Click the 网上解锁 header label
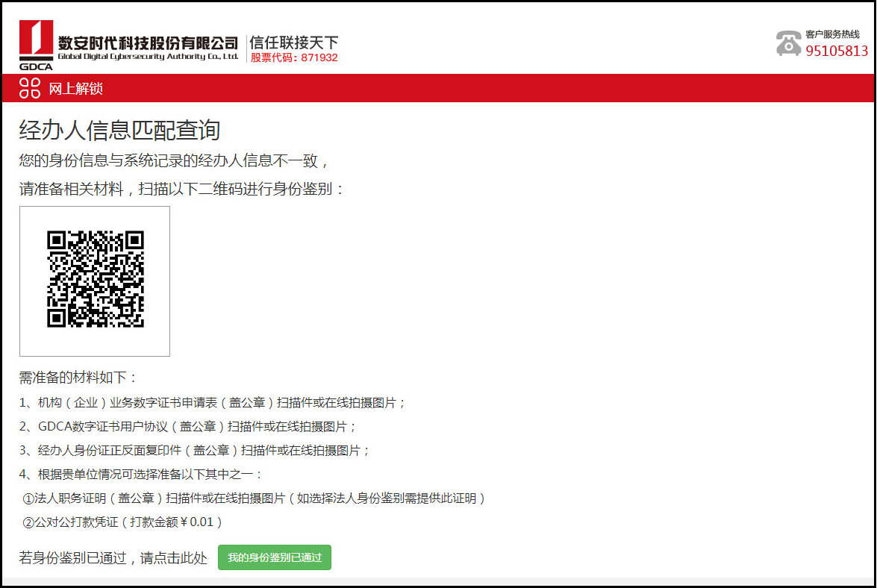877x588 pixels. pyautogui.click(x=75, y=89)
